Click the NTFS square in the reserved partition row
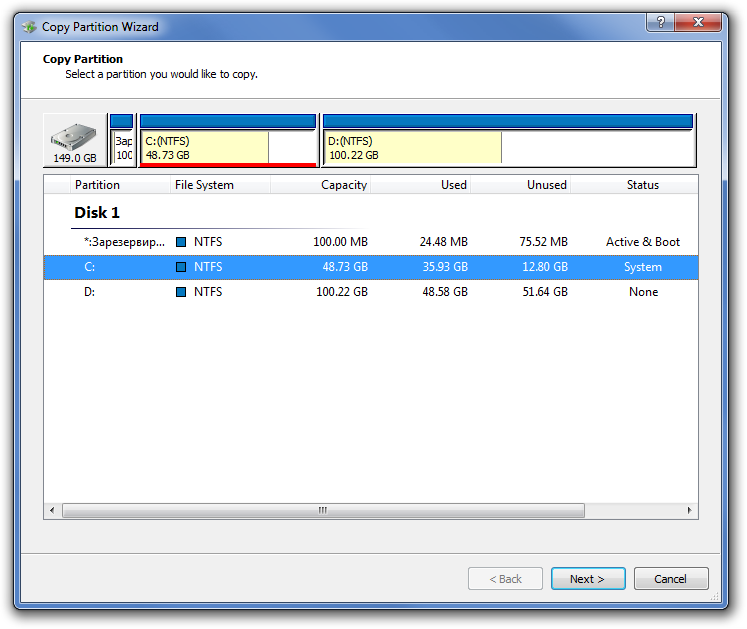Screen dimensions: 747x629 coord(181,242)
